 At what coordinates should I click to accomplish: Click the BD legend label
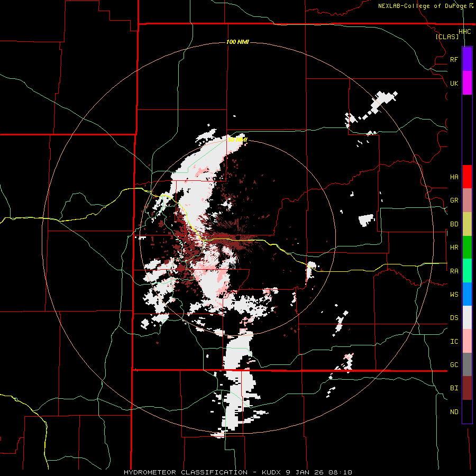(x=454, y=224)
